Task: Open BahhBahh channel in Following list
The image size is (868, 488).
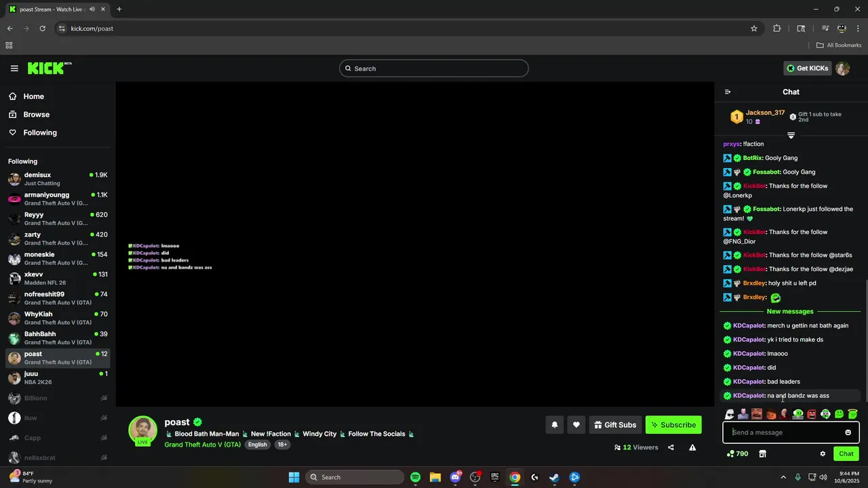Action: coord(58,338)
